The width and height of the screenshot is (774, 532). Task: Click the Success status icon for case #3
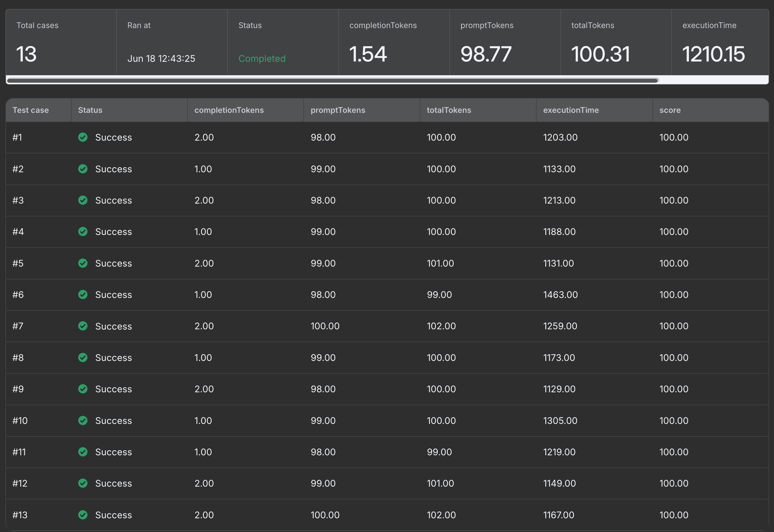click(x=83, y=200)
